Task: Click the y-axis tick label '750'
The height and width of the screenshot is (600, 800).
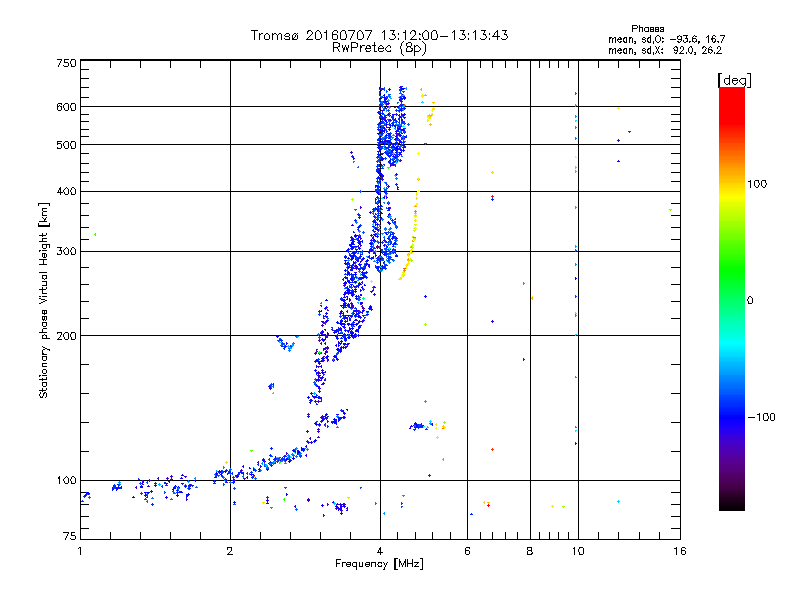Action: point(66,63)
